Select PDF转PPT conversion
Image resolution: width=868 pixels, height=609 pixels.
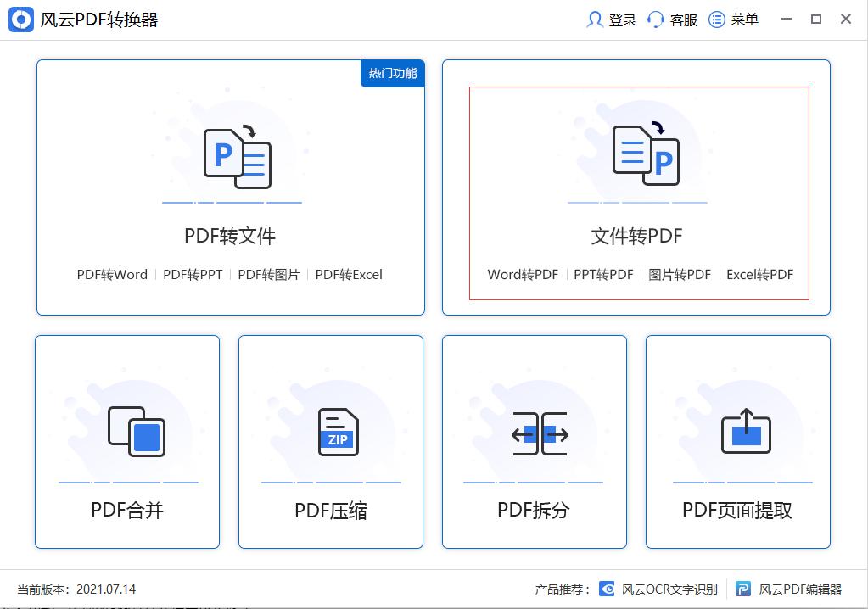pos(194,275)
